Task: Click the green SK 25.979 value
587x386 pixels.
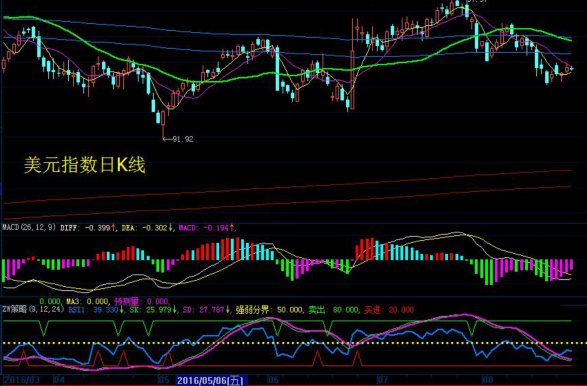Action: pos(153,310)
